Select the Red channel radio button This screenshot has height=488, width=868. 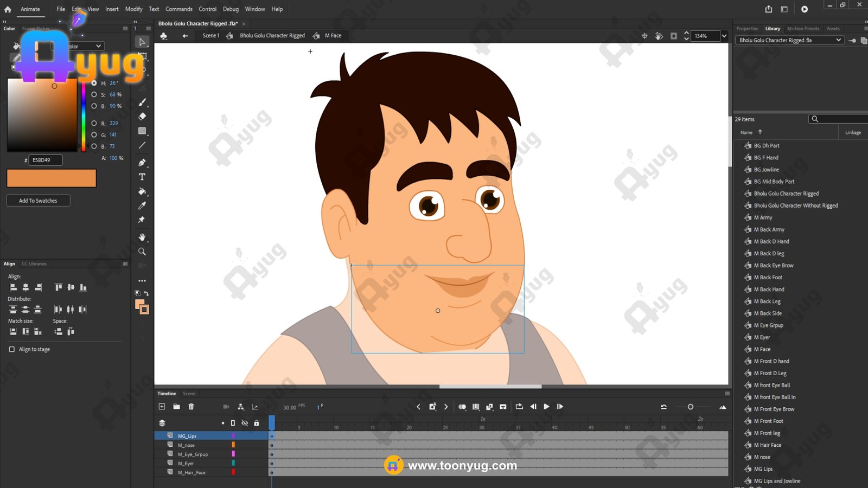(94, 123)
